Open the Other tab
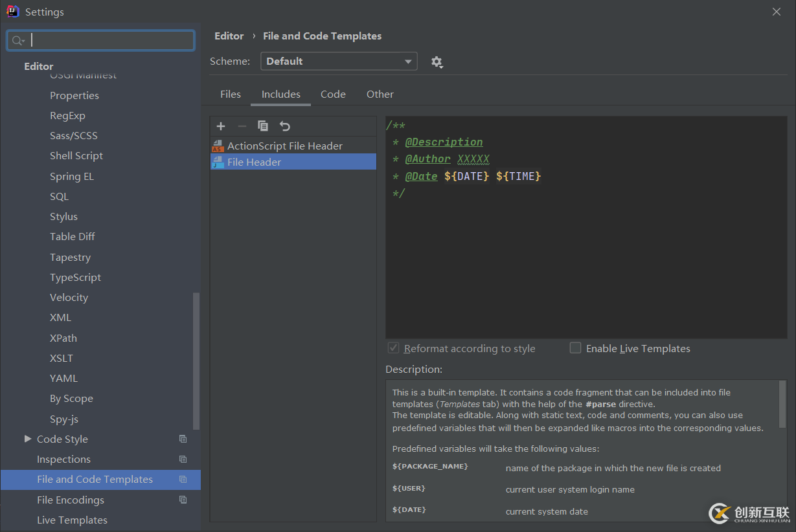This screenshot has height=532, width=796. (x=380, y=94)
